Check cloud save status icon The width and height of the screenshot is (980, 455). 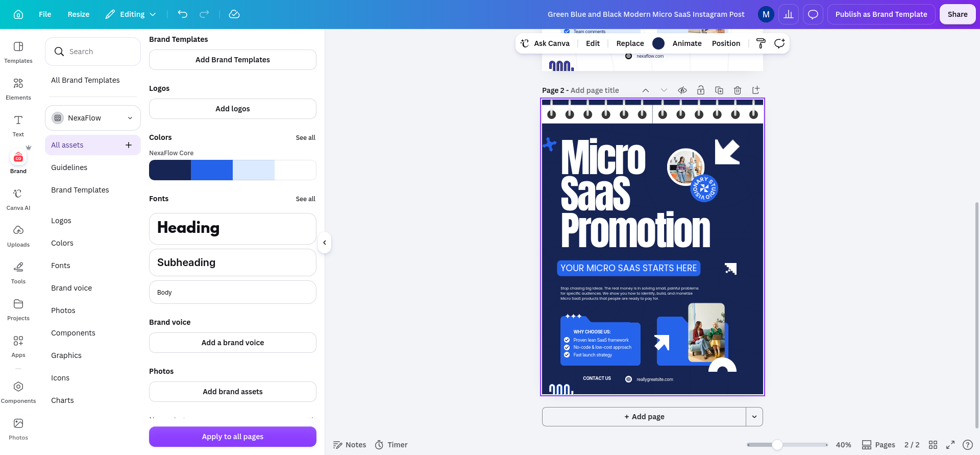click(x=234, y=14)
